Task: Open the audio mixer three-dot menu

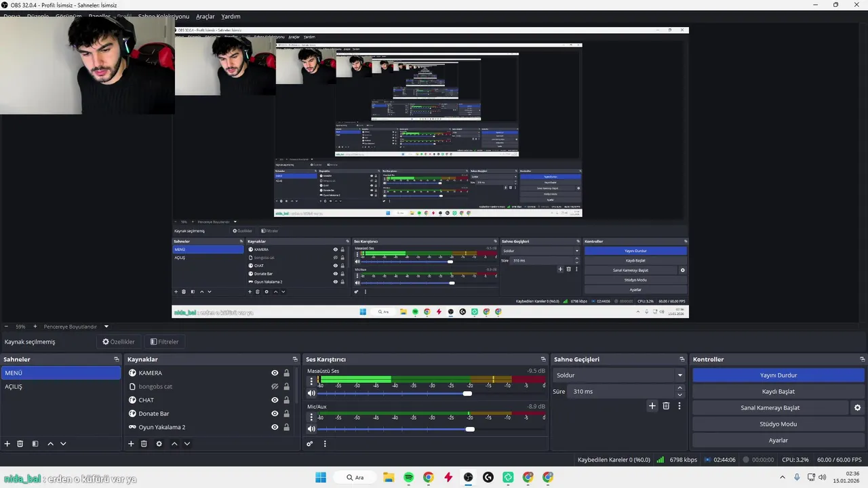Action: click(x=325, y=444)
